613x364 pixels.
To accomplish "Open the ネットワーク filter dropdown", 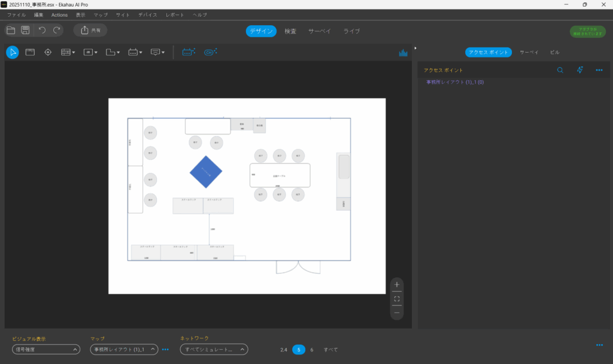I will [x=214, y=350].
